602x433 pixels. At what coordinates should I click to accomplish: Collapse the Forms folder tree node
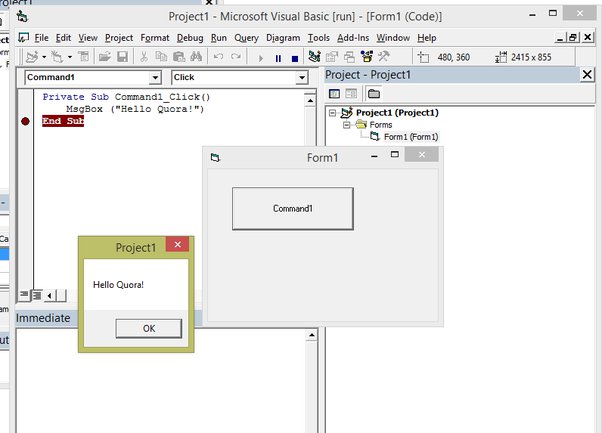[347, 125]
